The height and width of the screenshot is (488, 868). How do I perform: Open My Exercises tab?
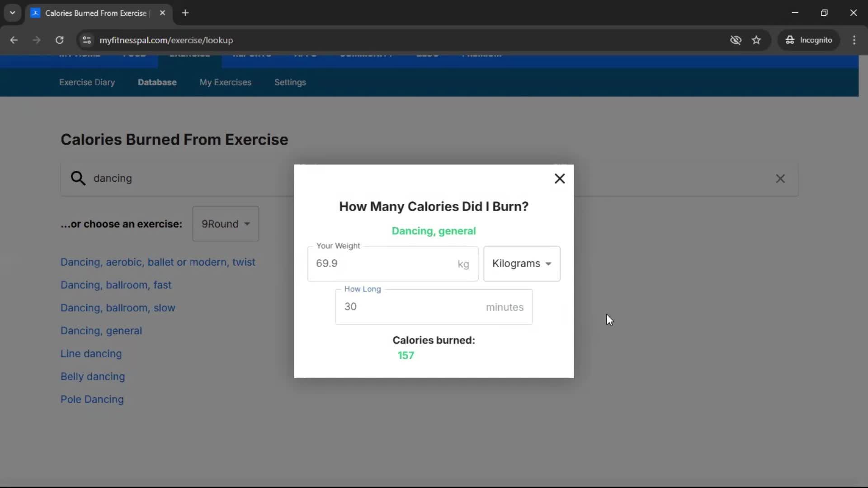225,82
